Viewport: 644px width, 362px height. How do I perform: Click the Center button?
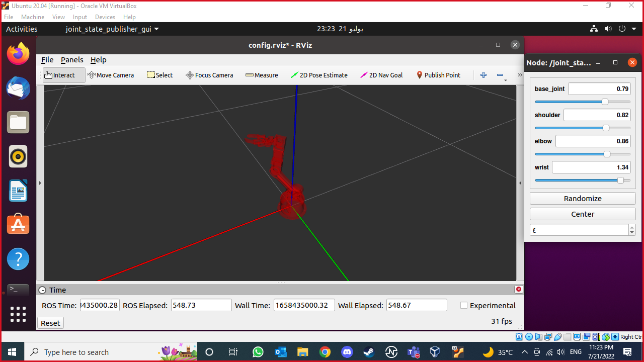tap(583, 214)
